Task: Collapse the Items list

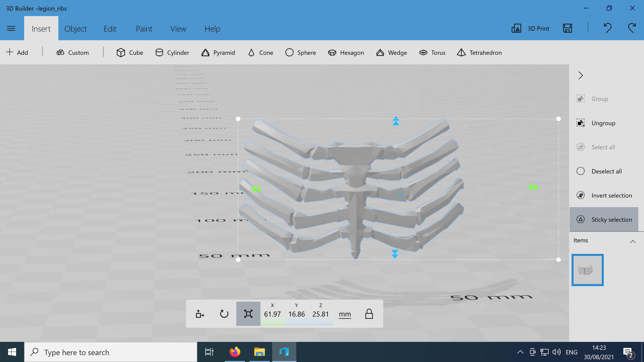Action: point(633,241)
